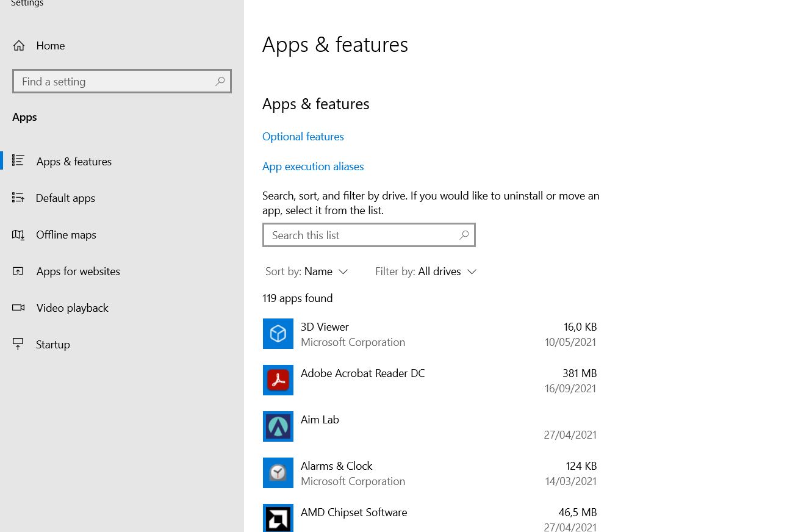Click the 14/03/2021 install date
This screenshot has height=532, width=812.
[570, 481]
